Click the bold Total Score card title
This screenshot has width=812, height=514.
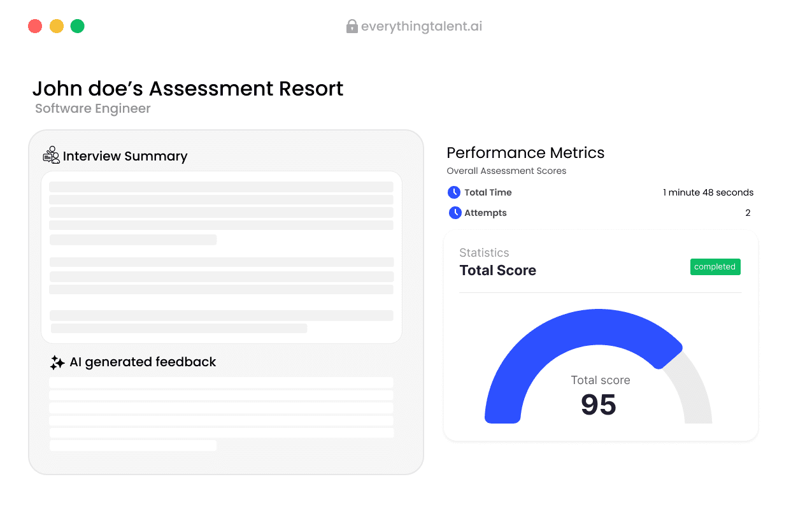(498, 270)
